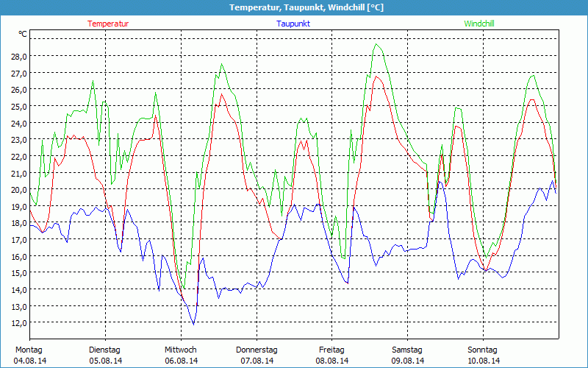Click the Montag day label
This screenshot has width=588, height=368.
tap(29, 350)
